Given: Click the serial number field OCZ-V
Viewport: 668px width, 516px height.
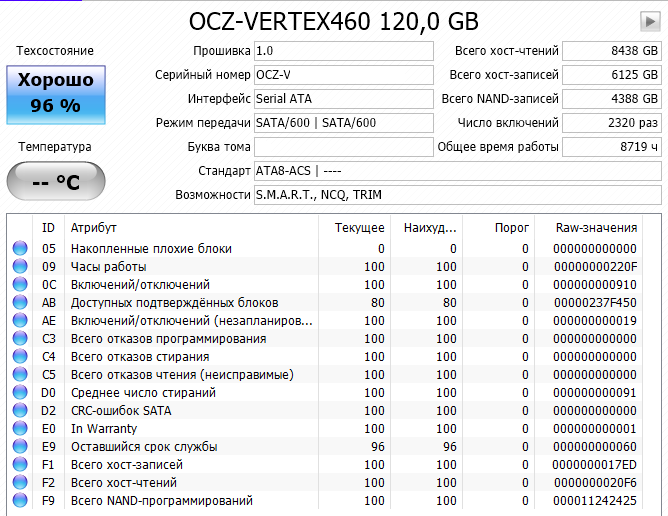Looking at the screenshot, I should pos(344,75).
